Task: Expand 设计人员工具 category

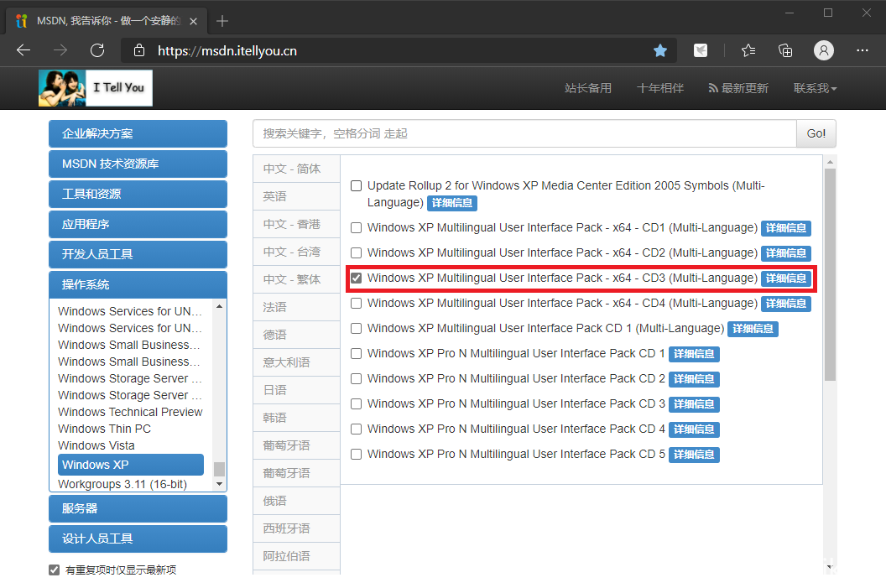Action: tap(138, 539)
